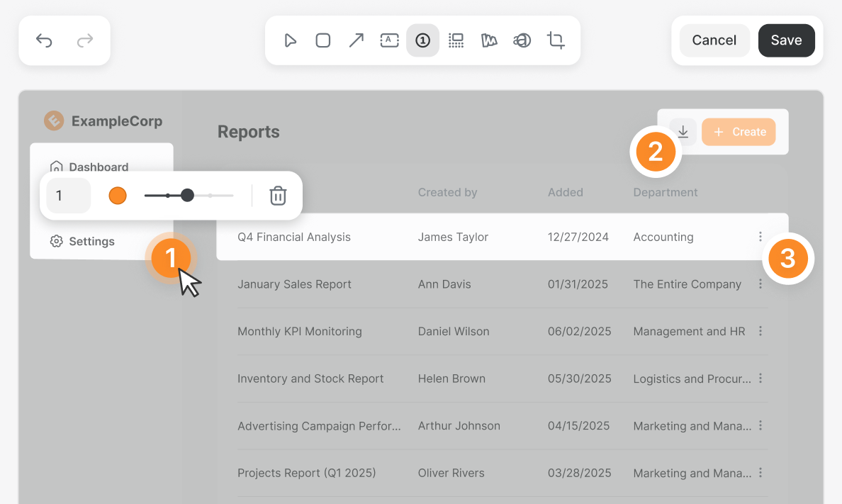The height and width of the screenshot is (504, 842).
Task: Click Q4 Financial Analysis report name
Action: (x=294, y=237)
